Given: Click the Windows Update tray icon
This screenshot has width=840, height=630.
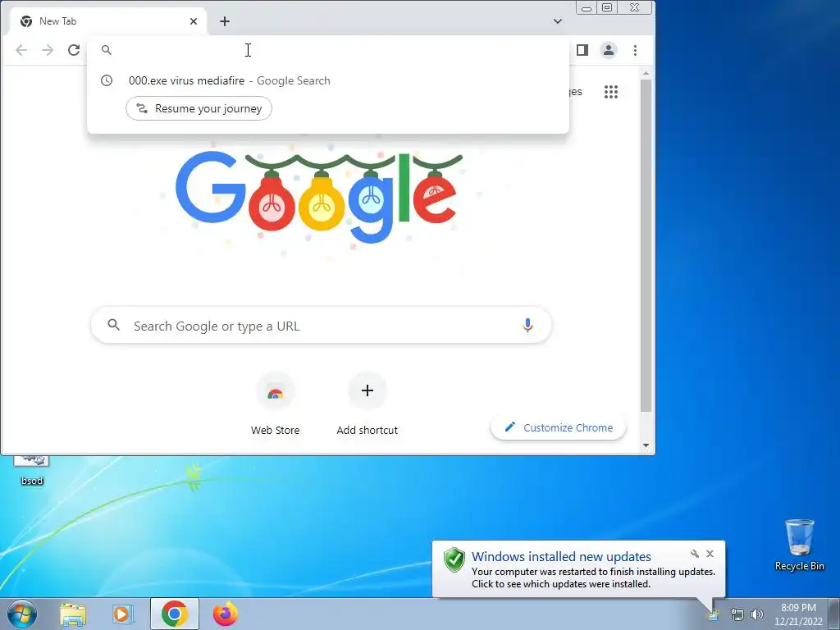Looking at the screenshot, I should (714, 615).
